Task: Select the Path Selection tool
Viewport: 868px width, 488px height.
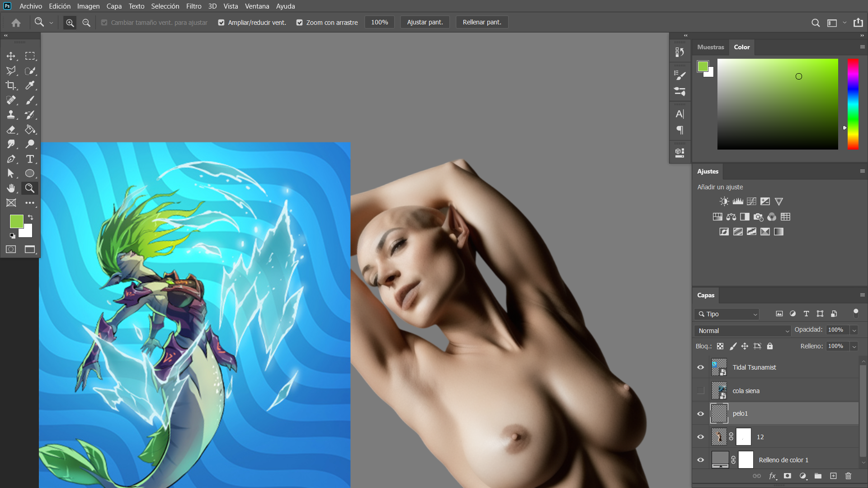Action: pyautogui.click(x=11, y=174)
